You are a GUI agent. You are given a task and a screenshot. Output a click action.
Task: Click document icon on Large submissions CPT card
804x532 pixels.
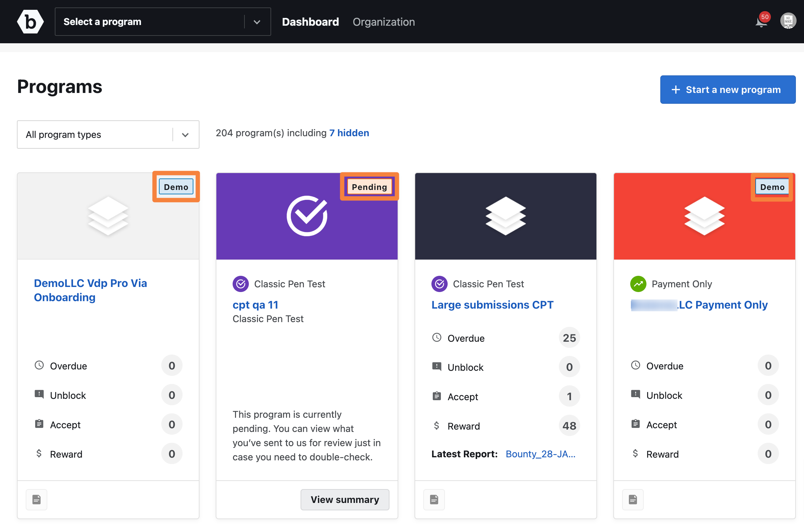(434, 500)
